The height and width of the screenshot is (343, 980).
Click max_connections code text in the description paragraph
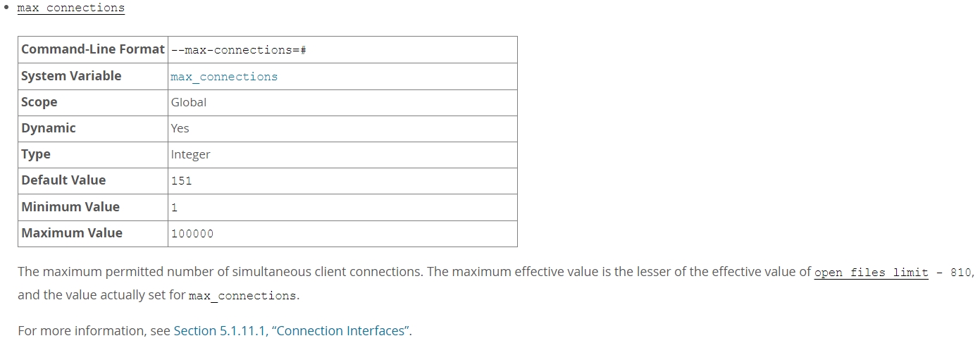(x=242, y=296)
